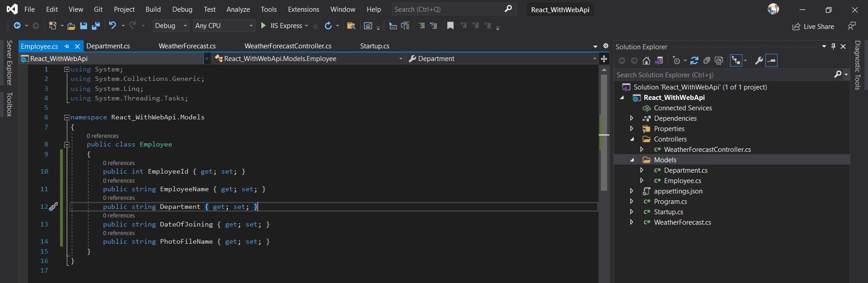Viewport: 868px width, 283px height.
Task: Click the bookmark icon in the toolbar
Action: coord(450,26)
